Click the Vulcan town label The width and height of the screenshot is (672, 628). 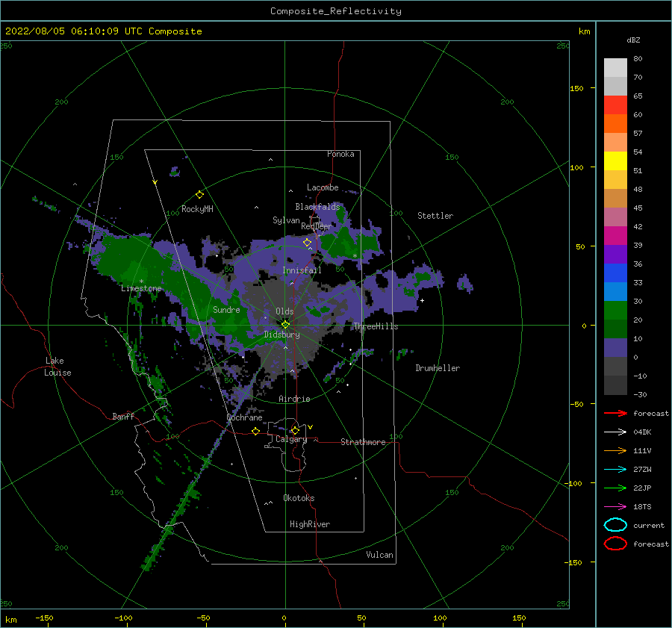(x=379, y=555)
